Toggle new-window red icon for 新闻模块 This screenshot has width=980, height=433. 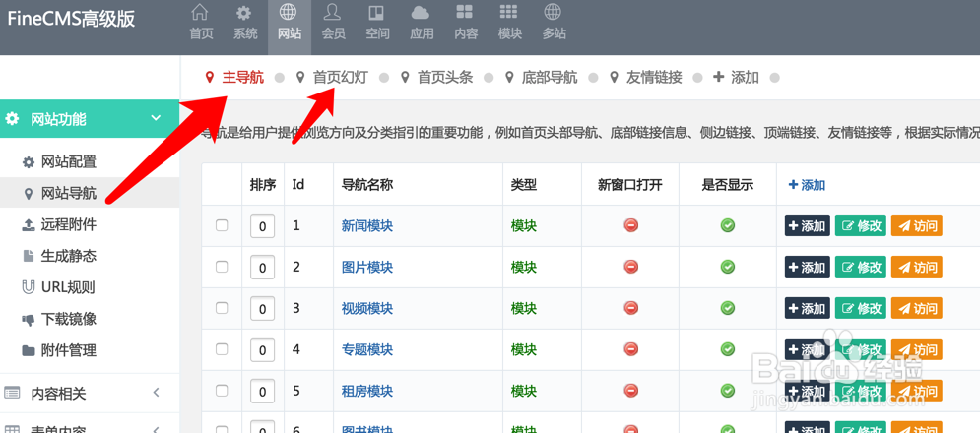(x=630, y=225)
